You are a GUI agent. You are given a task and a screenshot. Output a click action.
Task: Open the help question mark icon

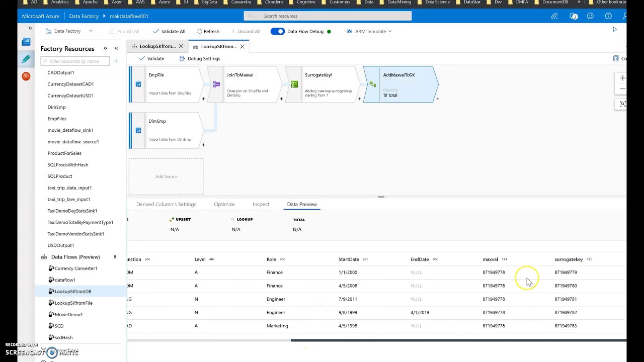pyautogui.click(x=608, y=16)
